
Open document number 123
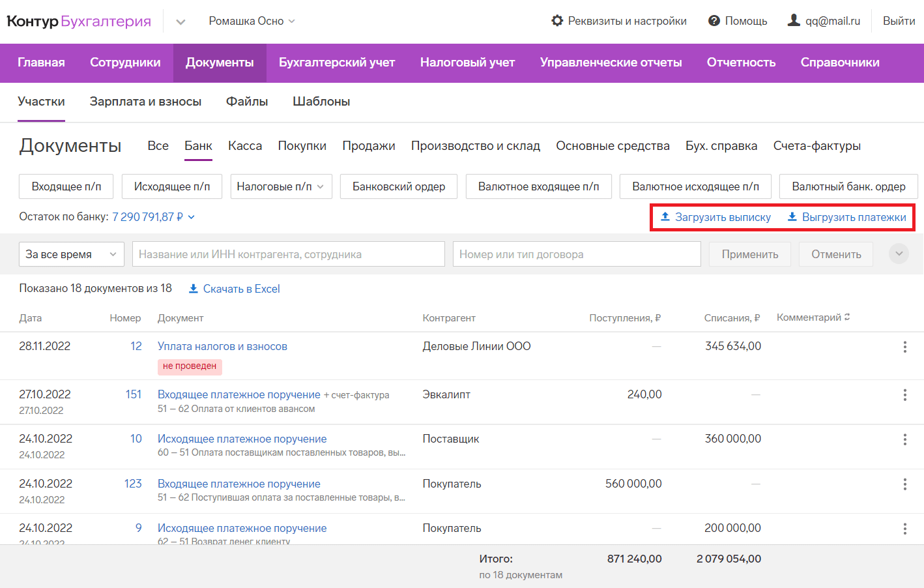point(133,484)
